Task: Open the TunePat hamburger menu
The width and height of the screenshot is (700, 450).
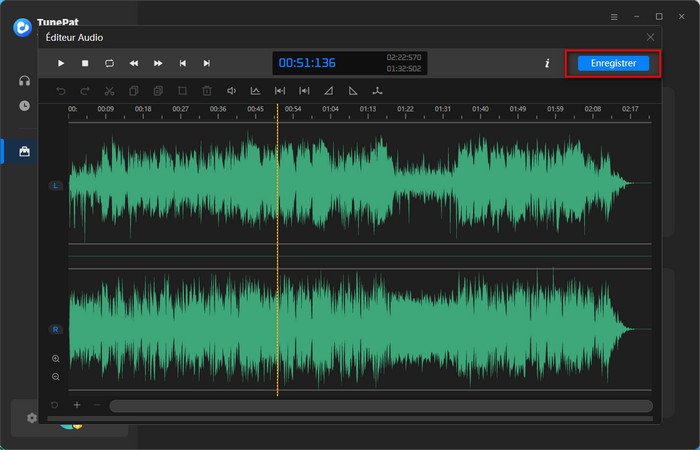Action: (x=614, y=17)
